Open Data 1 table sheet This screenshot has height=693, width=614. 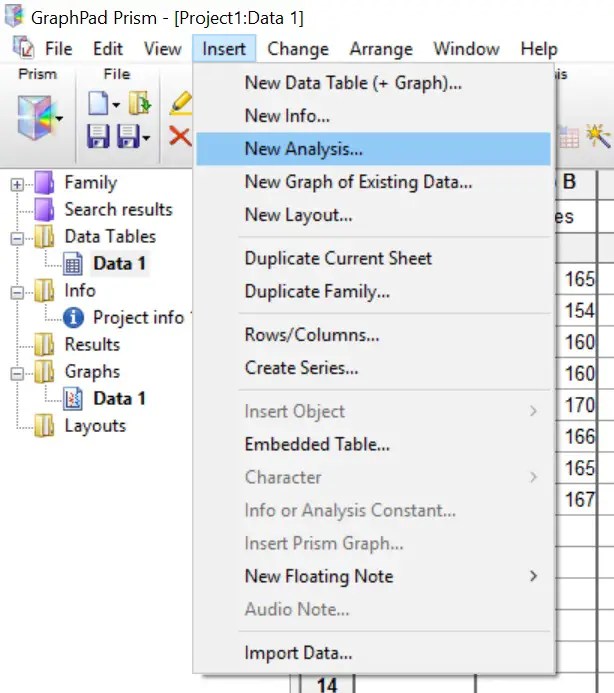click(x=119, y=263)
